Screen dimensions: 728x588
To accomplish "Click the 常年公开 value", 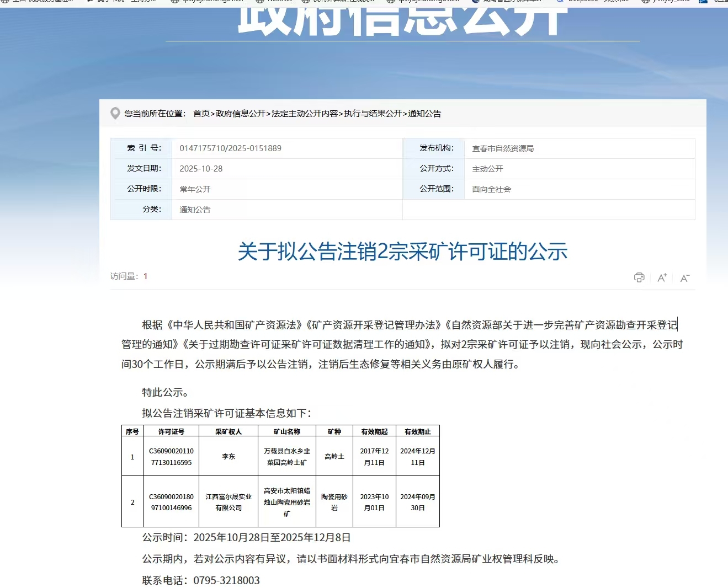I will click(x=195, y=189).
